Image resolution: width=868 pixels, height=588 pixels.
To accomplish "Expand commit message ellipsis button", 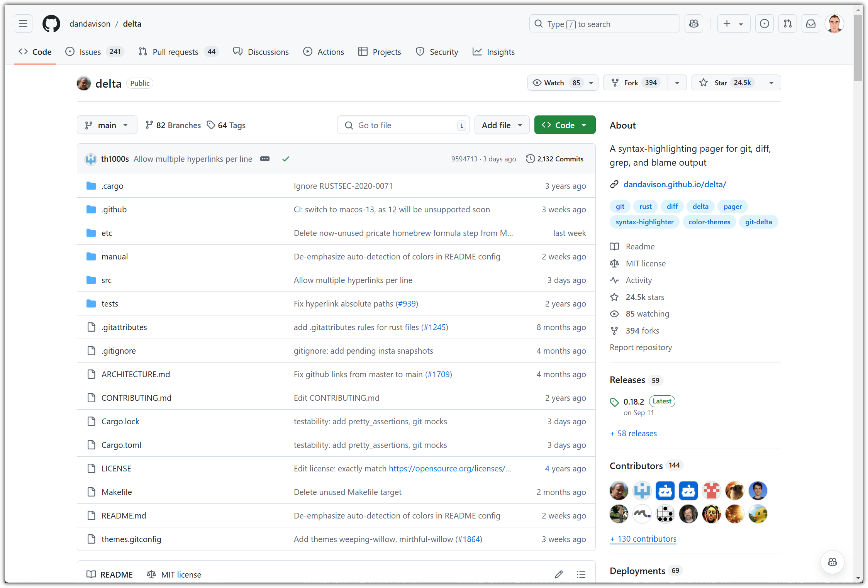I will pos(265,159).
